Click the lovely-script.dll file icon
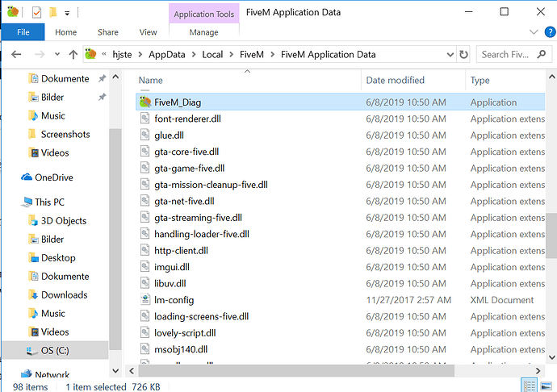The width and height of the screenshot is (557, 392). tap(145, 332)
